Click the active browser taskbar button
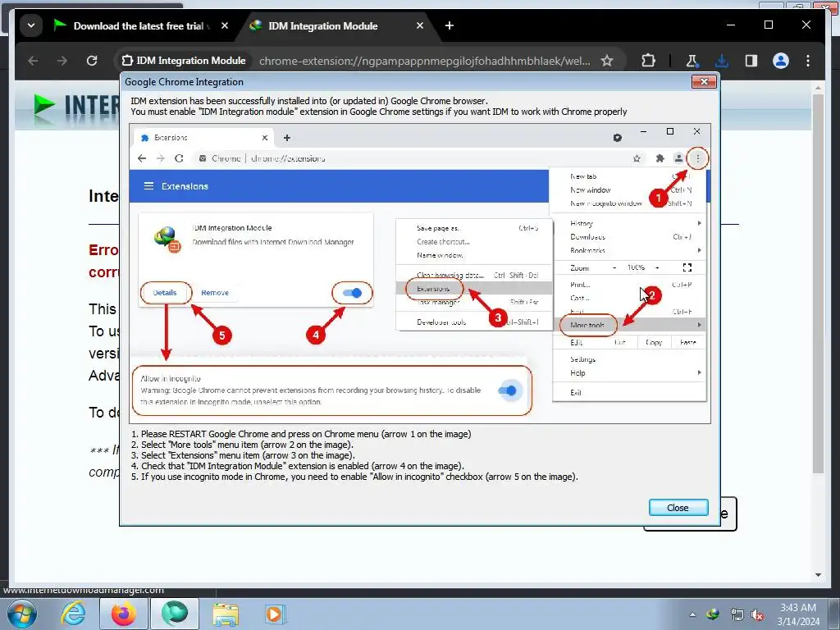 pos(175,614)
